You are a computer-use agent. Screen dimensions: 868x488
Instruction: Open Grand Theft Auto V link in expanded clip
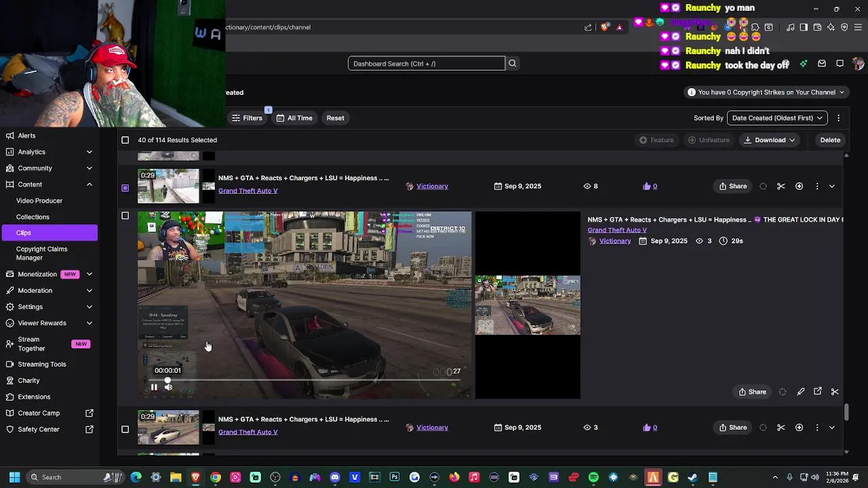pos(617,230)
